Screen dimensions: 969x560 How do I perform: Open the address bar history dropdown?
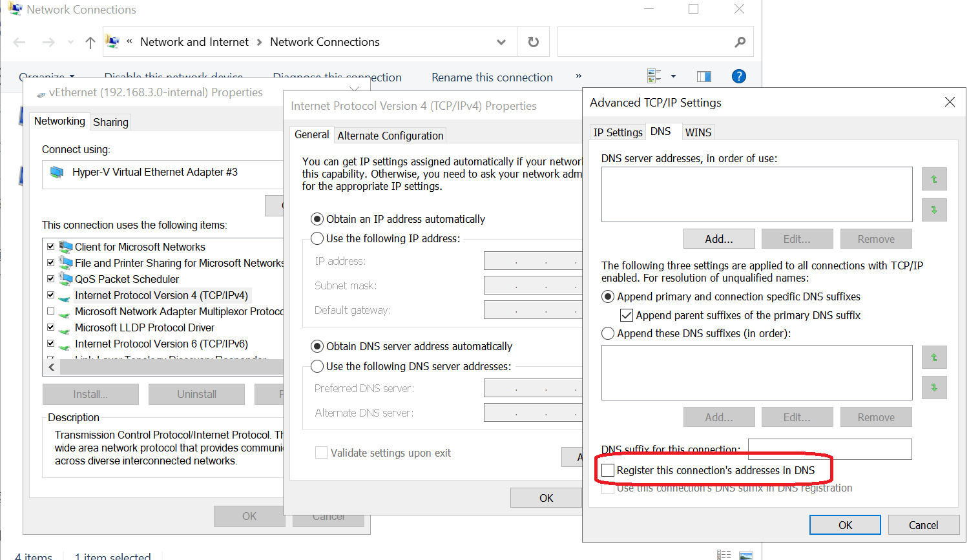[x=501, y=42]
